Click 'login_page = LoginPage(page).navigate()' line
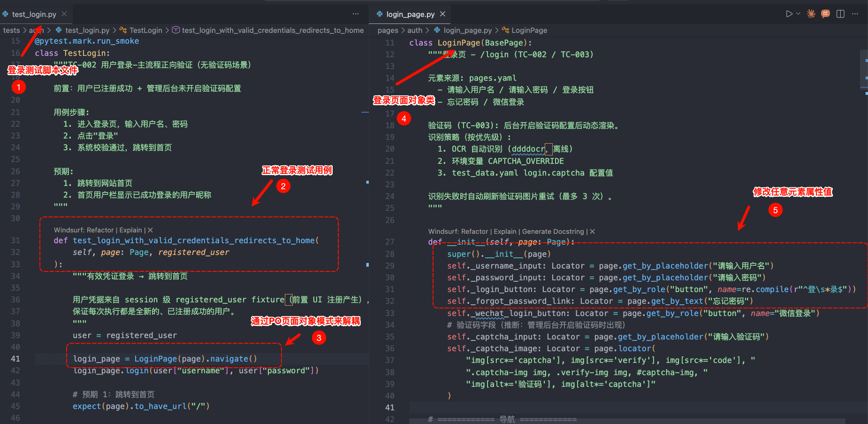The height and width of the screenshot is (424, 868). click(x=165, y=359)
